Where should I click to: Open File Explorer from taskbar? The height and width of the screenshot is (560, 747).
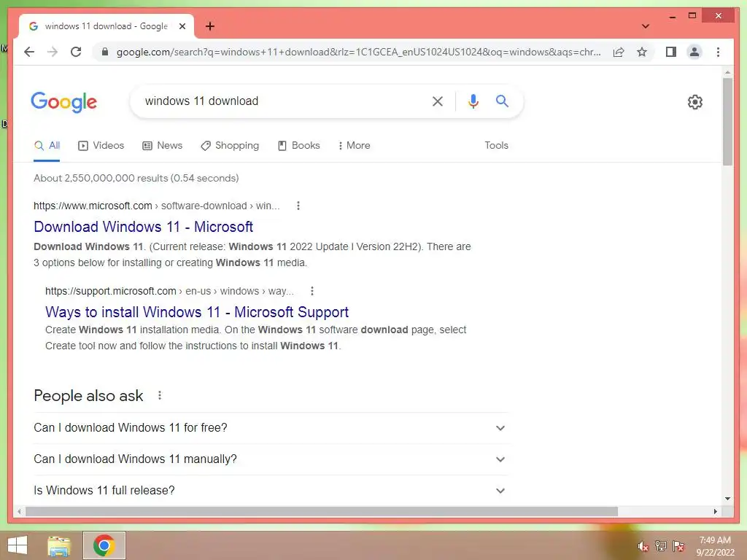pos(59,545)
